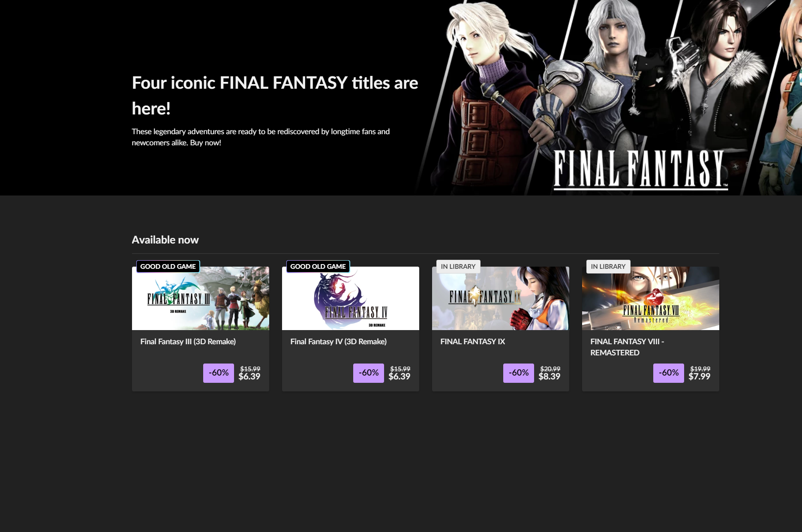Click the 'Available now' section heading
The image size is (802, 532).
[165, 240]
